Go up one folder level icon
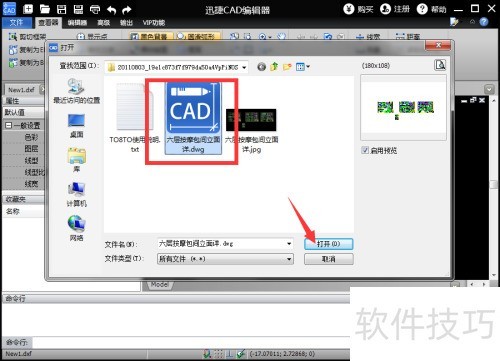 pyautogui.click(x=274, y=67)
